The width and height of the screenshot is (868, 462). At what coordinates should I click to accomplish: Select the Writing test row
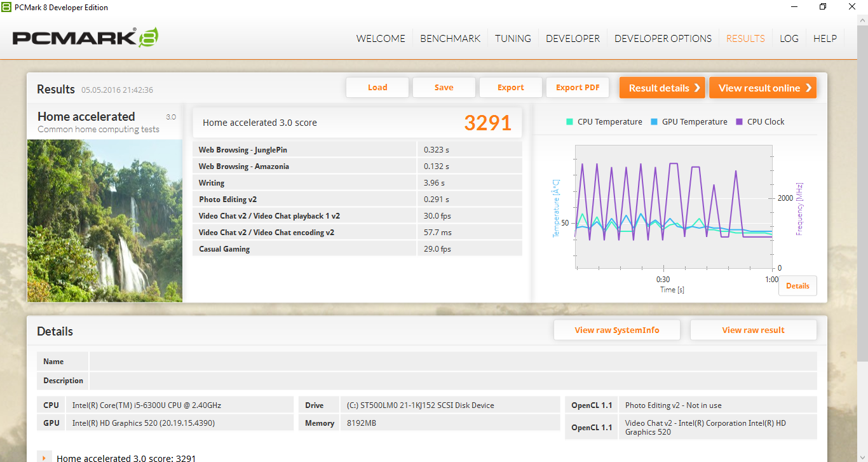(x=357, y=183)
